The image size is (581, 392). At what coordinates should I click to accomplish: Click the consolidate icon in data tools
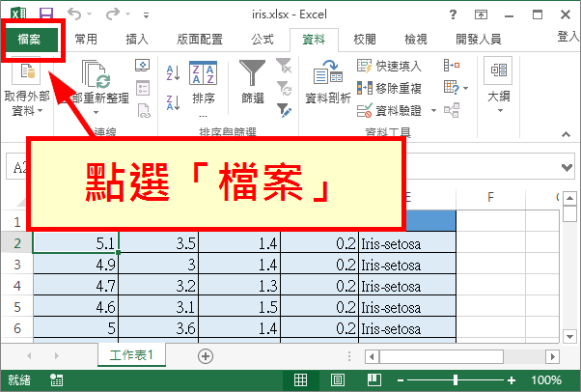[x=452, y=66]
